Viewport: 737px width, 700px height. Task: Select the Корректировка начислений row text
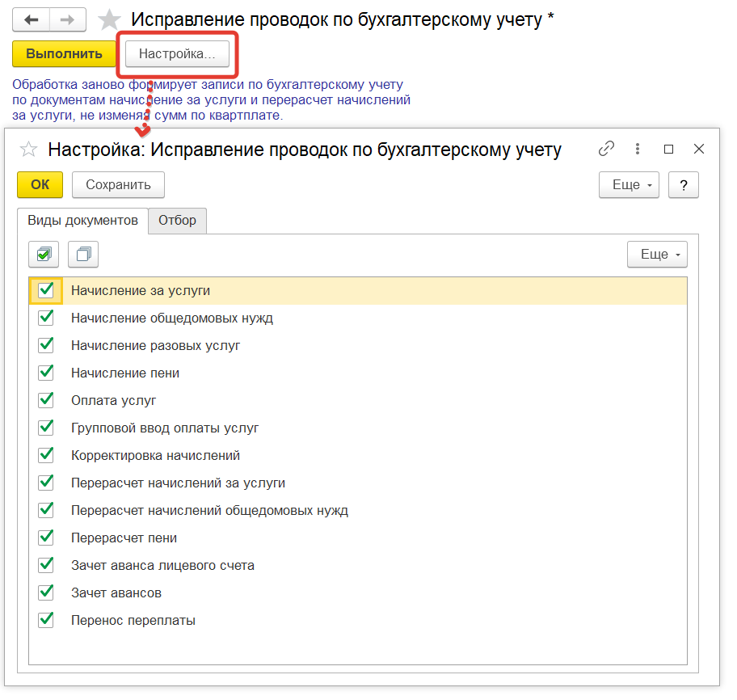tap(156, 456)
